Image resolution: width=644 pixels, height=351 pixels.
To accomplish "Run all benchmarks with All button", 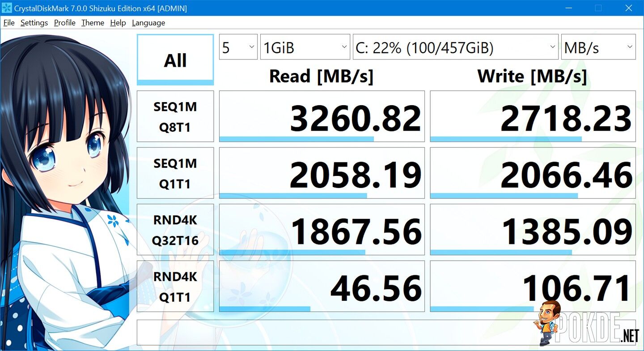I will pos(175,60).
